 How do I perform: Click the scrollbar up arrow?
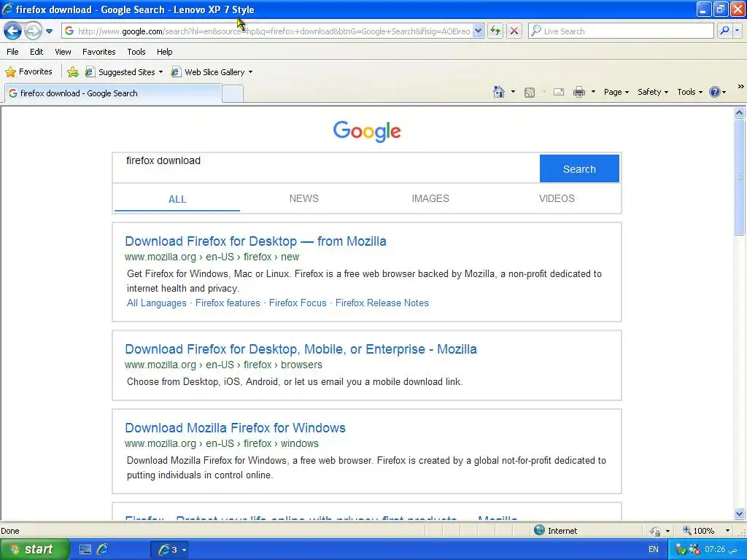[740, 113]
